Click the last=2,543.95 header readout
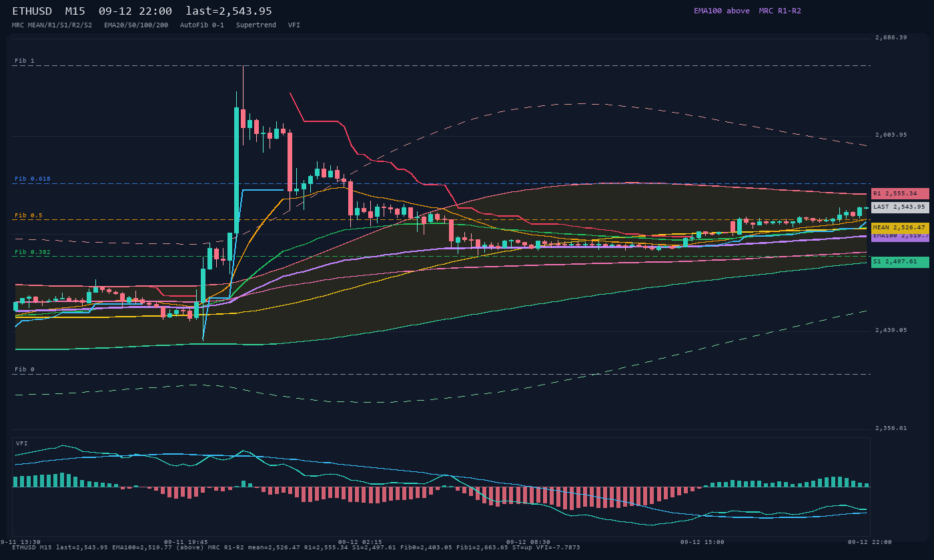 point(229,11)
